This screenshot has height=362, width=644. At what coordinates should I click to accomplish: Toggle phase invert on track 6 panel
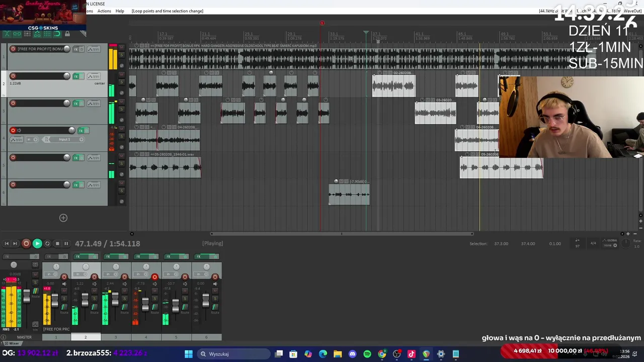tap(121, 202)
